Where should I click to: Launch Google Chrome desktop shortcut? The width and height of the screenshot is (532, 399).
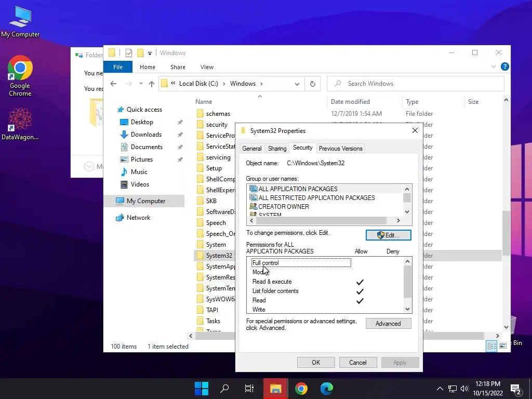20,76
